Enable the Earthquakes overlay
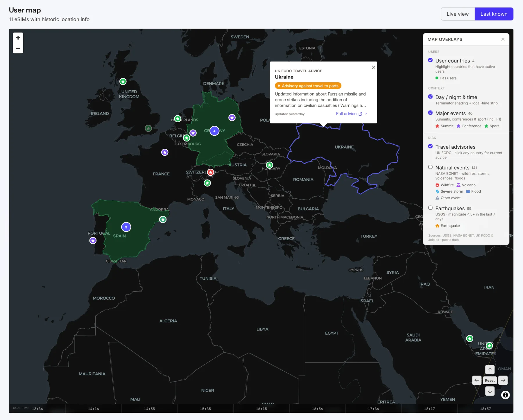523x420 pixels. (x=430, y=208)
